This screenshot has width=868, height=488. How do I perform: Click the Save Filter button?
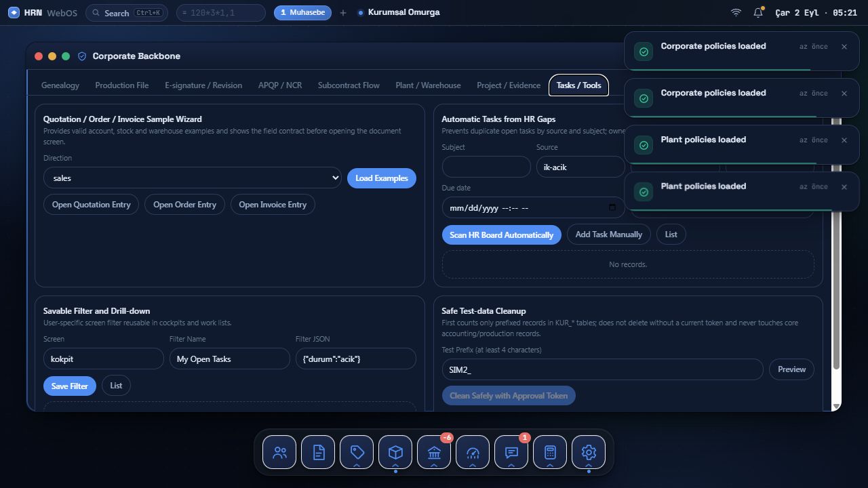70,386
